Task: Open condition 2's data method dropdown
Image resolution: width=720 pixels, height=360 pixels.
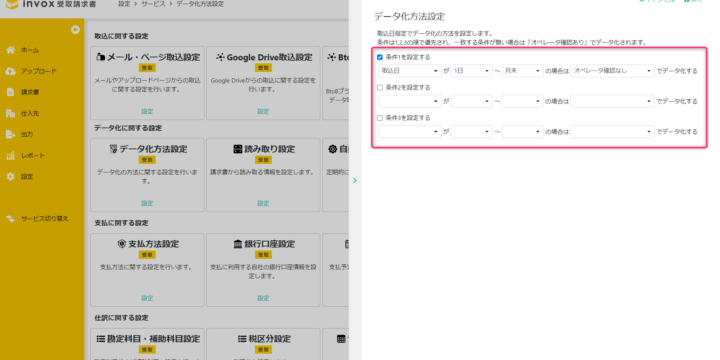Action: (x=613, y=101)
